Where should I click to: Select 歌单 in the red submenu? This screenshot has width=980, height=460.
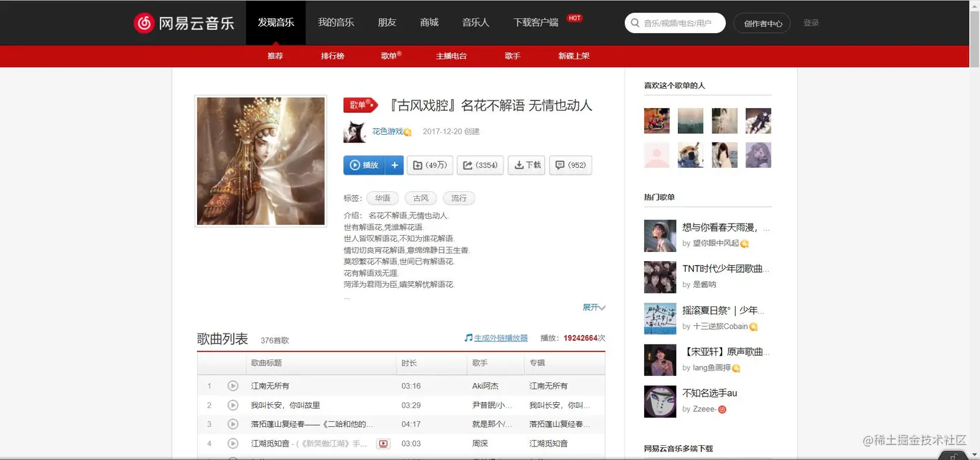click(x=391, y=56)
